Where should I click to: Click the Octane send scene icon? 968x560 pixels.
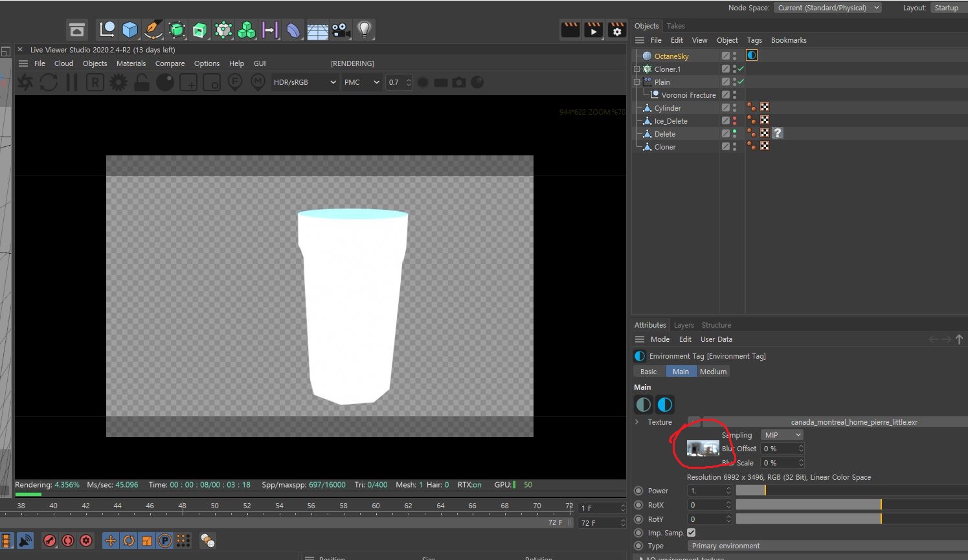tap(25, 82)
